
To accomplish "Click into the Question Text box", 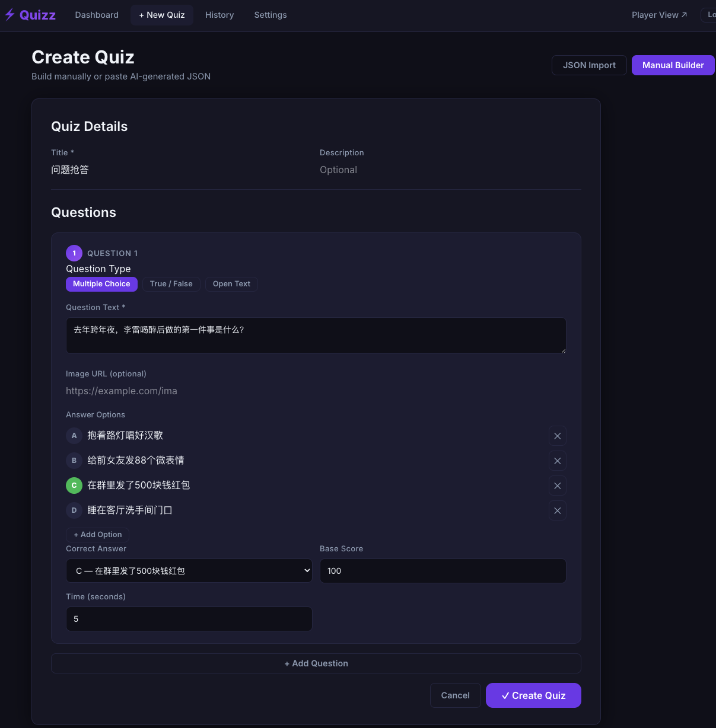I will (x=316, y=336).
